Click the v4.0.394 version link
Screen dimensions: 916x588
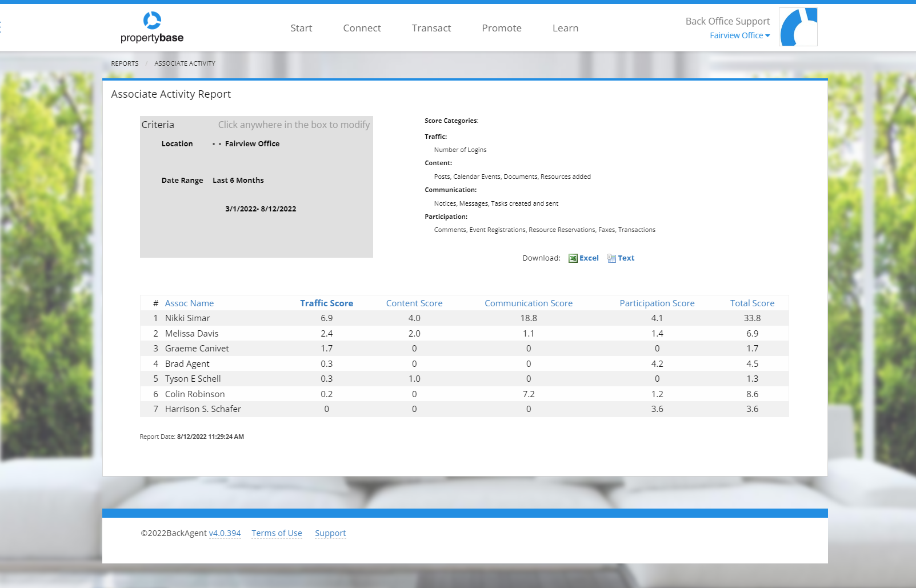[225, 533]
